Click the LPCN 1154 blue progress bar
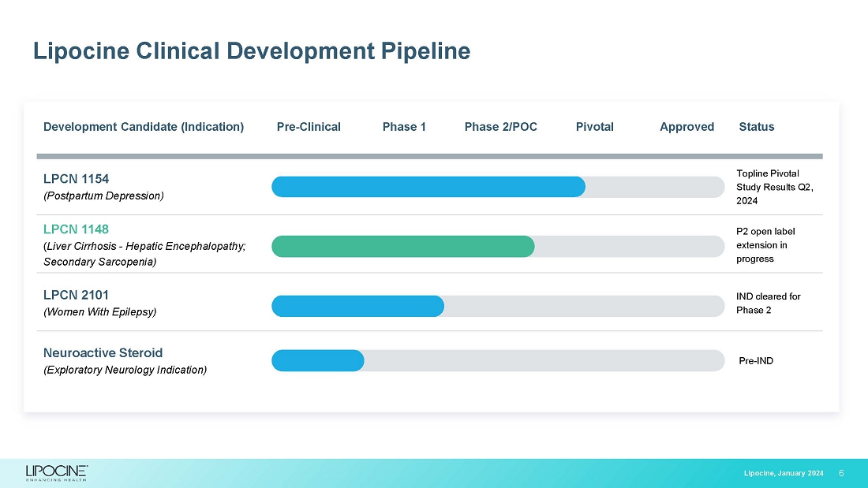 (428, 187)
